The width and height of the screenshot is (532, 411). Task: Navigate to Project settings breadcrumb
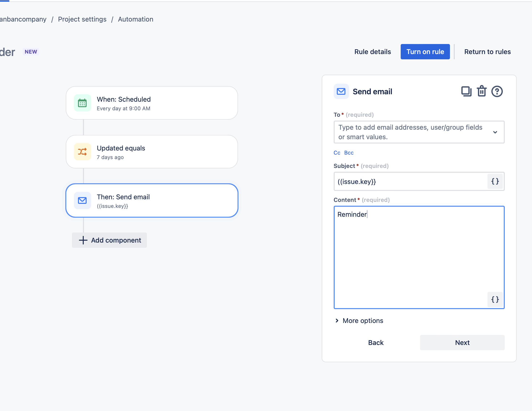pyautogui.click(x=82, y=19)
